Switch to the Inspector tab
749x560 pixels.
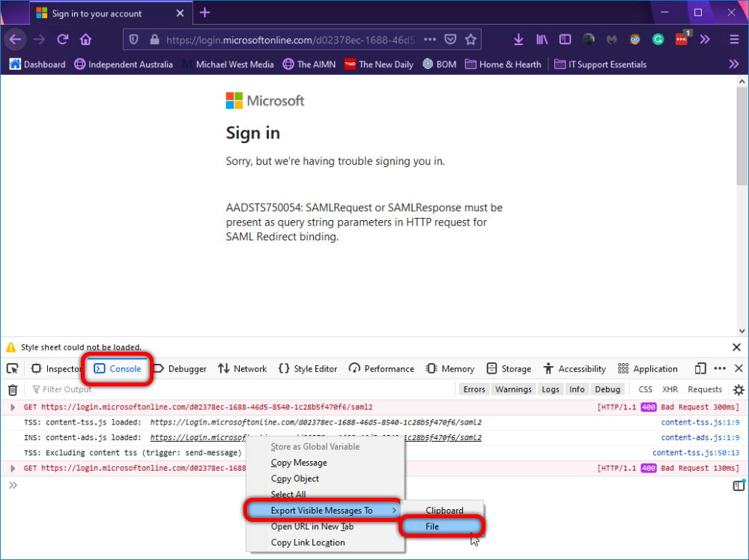click(56, 368)
